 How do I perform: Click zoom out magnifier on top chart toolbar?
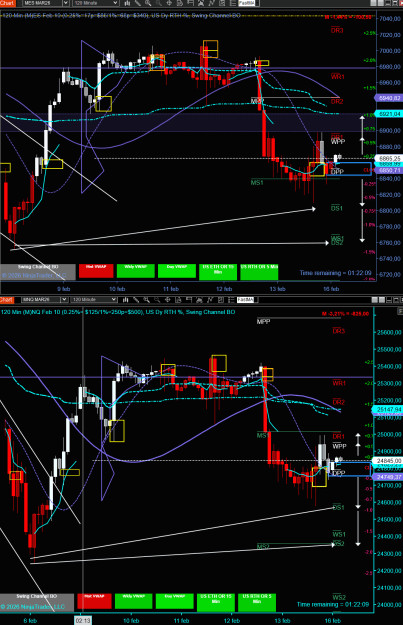158,3
